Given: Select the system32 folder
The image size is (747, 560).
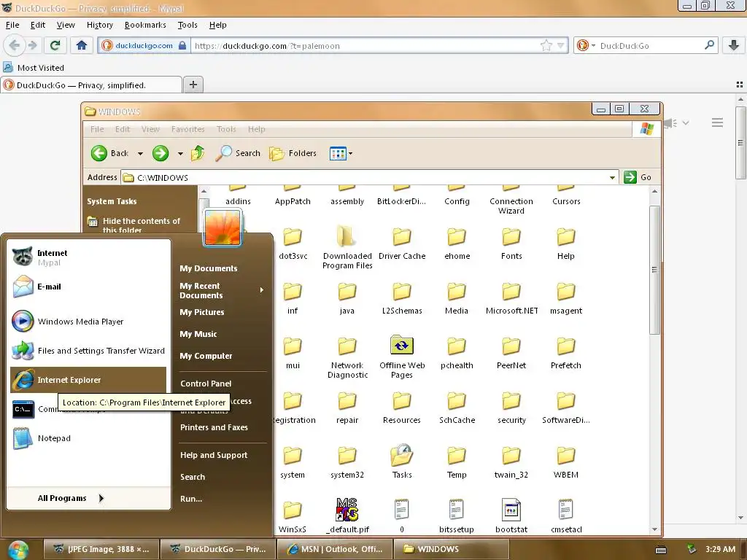Looking at the screenshot, I should point(347,463).
